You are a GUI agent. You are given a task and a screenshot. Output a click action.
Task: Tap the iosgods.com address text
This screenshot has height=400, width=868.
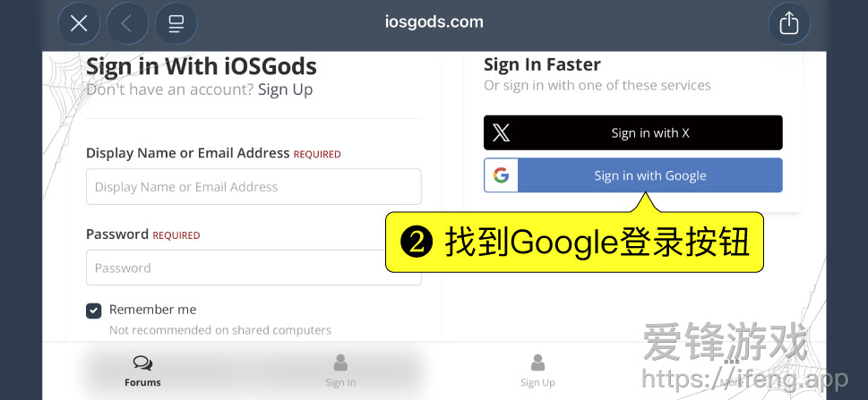(x=434, y=22)
